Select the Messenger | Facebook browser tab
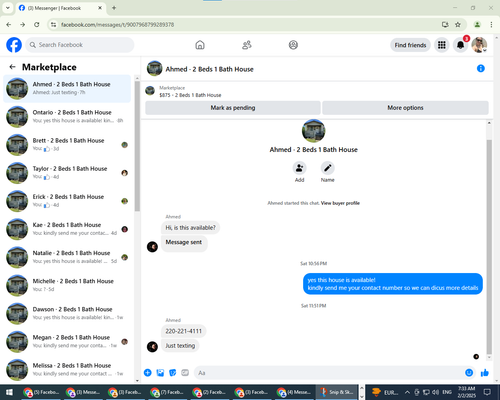Image resolution: width=500 pixels, height=400 pixels. tap(61, 8)
